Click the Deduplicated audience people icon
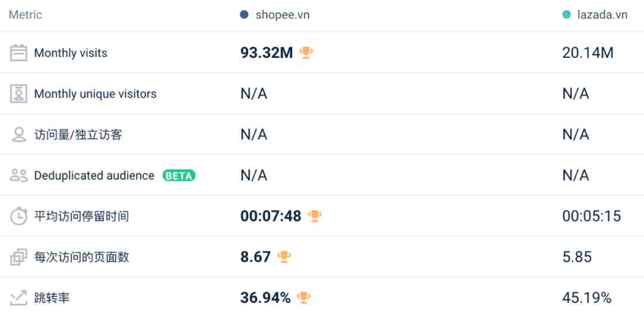This screenshot has width=644, height=319. (x=18, y=175)
